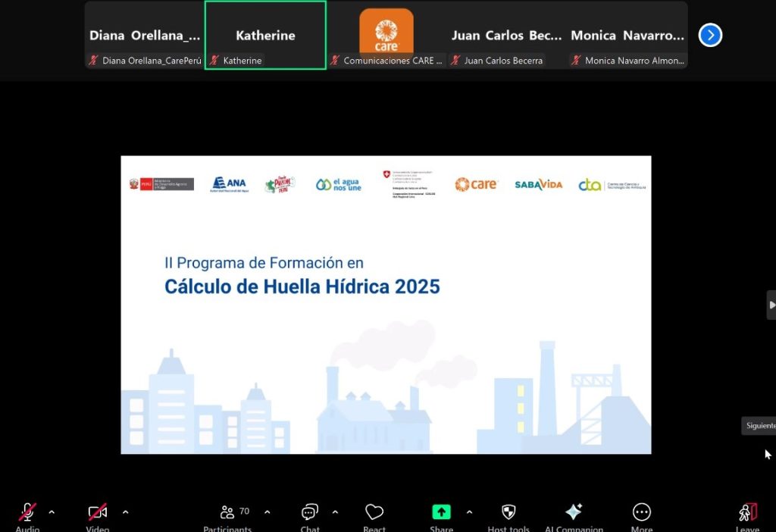Screen dimensions: 776x532
Task: Show next participants with blue arrow
Action: [710, 35]
